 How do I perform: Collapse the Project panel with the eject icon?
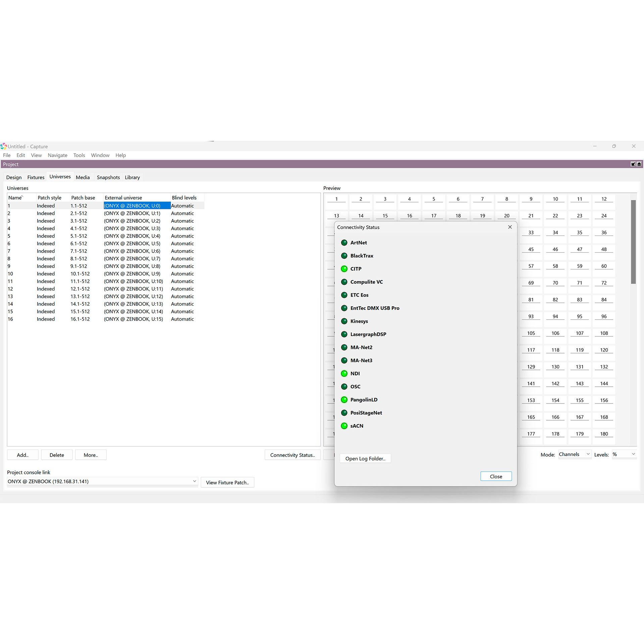(639, 164)
